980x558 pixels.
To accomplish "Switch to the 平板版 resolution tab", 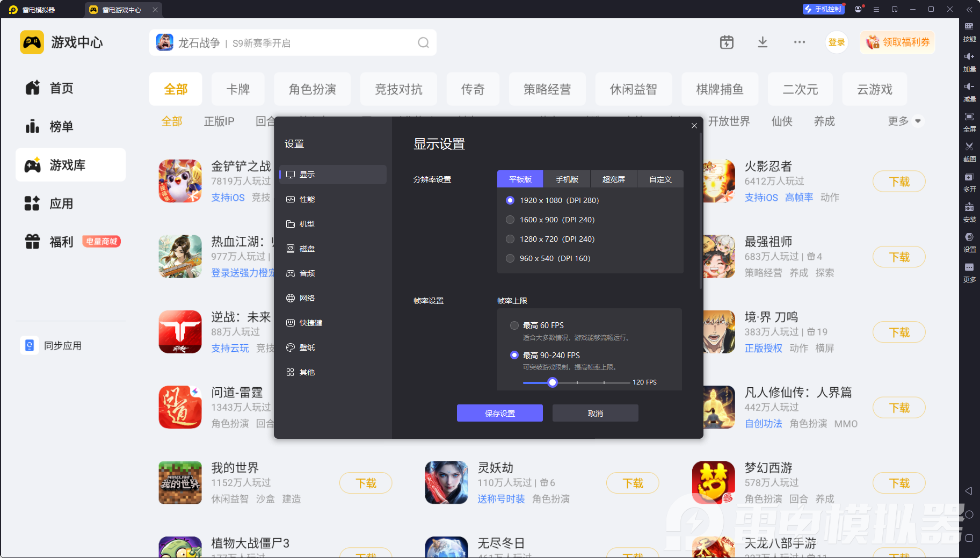I will pos(520,179).
